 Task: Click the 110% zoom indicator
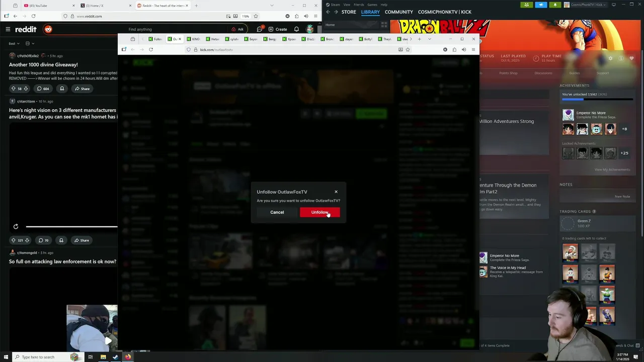click(246, 16)
